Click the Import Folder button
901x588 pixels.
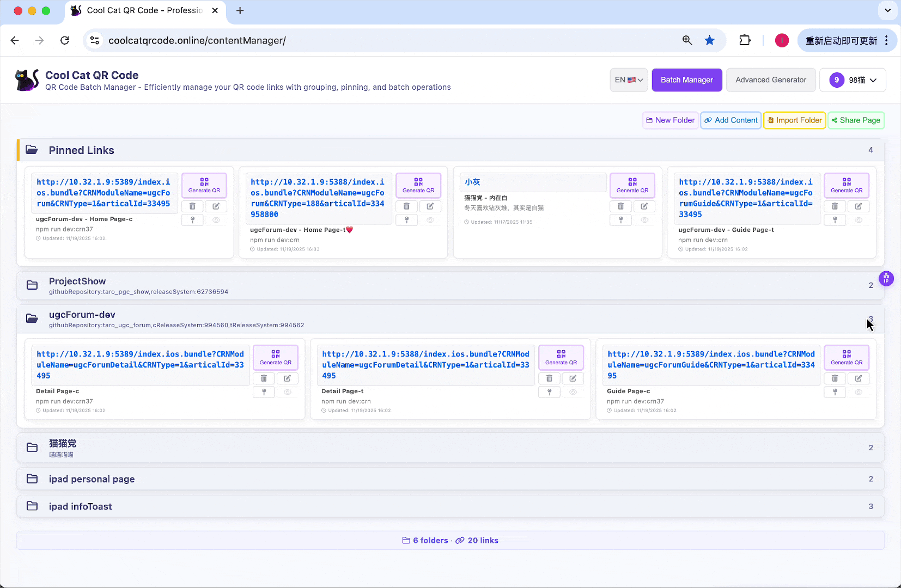[794, 120]
